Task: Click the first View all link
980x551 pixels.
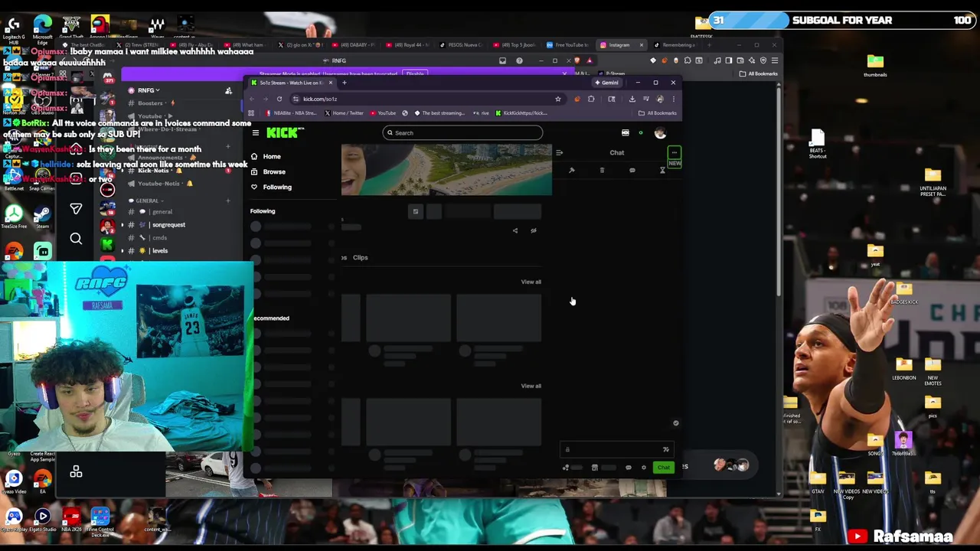Action: coord(531,282)
